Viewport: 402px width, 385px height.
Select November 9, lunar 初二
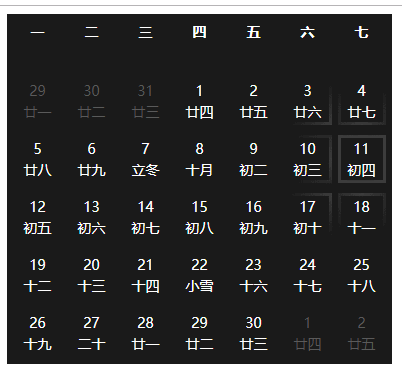point(253,159)
